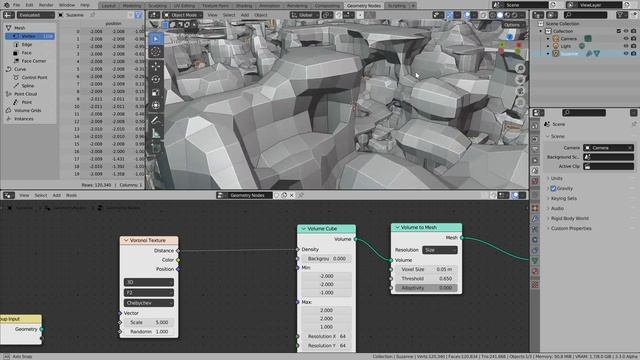
Task: Expand the Rigid Body World panel
Action: click(569, 218)
